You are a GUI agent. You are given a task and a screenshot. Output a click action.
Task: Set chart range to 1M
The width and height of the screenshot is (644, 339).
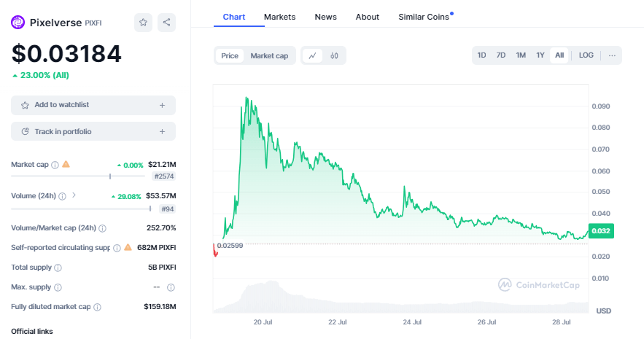click(521, 55)
